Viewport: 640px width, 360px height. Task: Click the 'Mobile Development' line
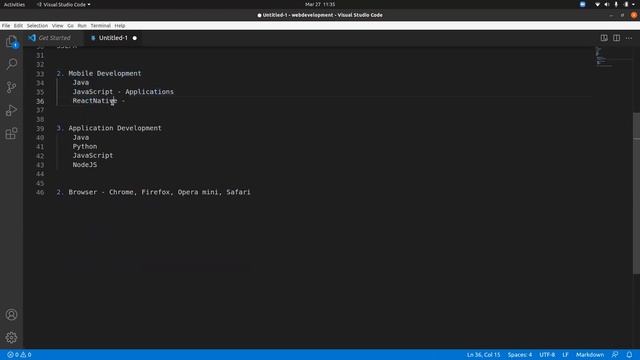tap(104, 73)
